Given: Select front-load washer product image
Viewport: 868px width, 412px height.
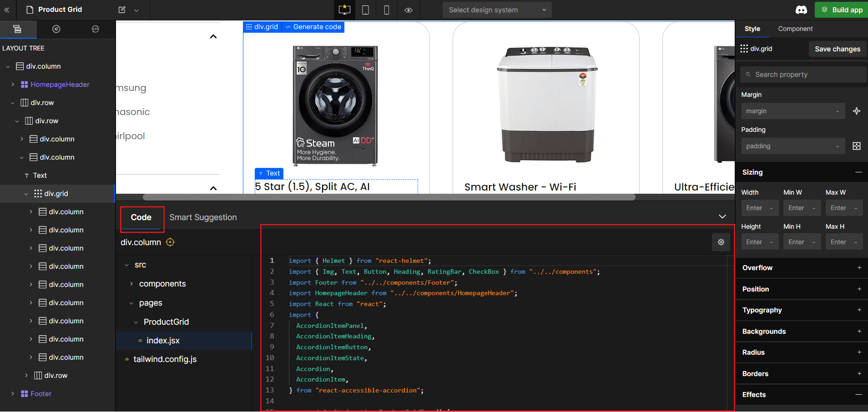Looking at the screenshot, I should point(335,106).
